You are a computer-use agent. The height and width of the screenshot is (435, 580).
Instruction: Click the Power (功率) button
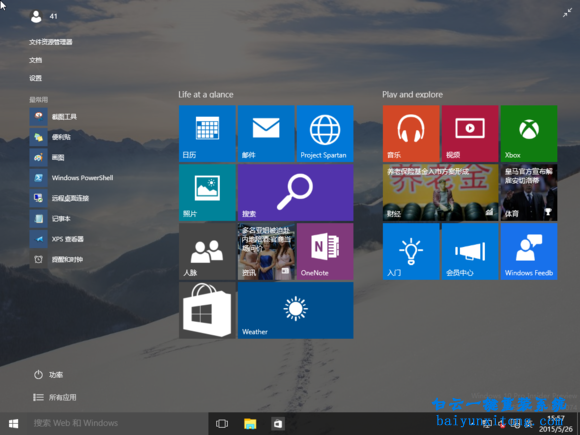coord(48,375)
